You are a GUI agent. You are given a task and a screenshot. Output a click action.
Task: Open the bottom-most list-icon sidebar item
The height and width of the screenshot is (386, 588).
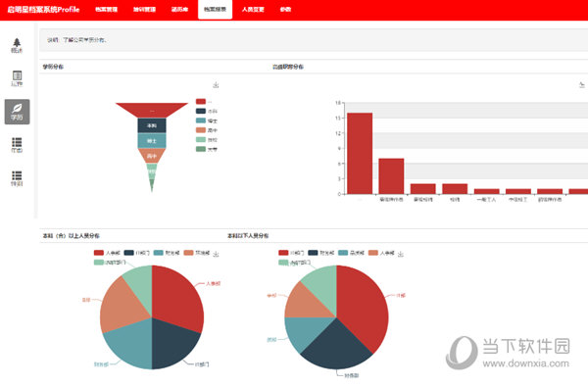(x=17, y=178)
